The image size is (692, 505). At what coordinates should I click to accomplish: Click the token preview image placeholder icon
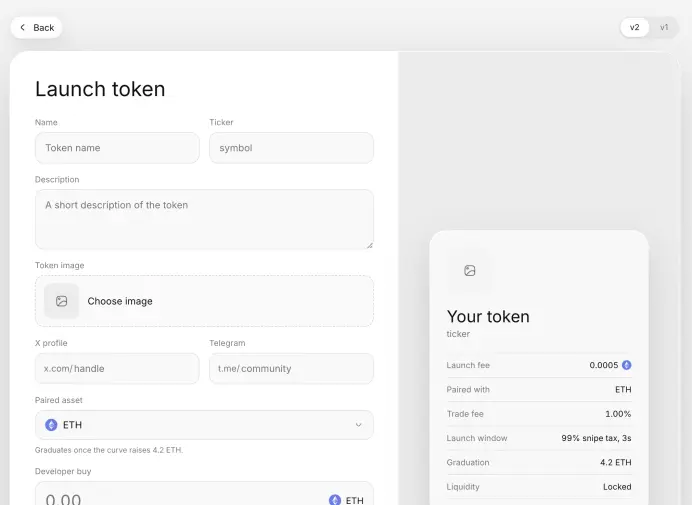(x=470, y=271)
